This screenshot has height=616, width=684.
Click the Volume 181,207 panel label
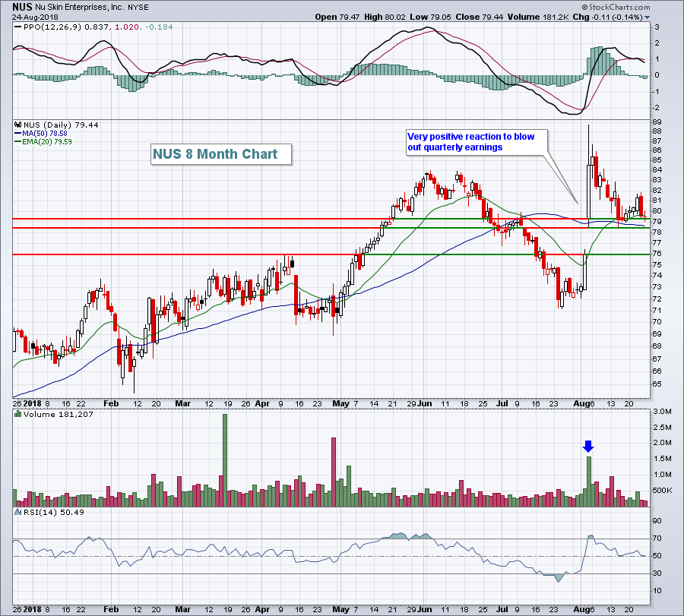pos(58,414)
